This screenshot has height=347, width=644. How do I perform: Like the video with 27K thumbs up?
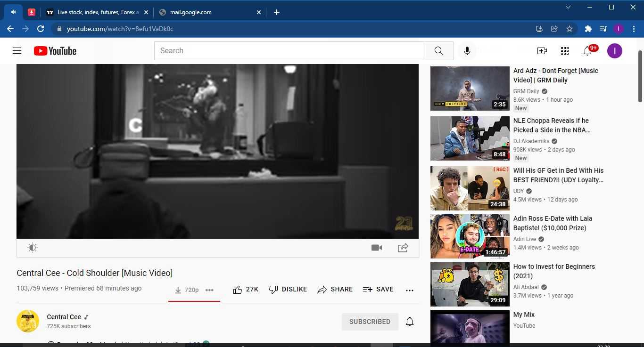click(246, 290)
